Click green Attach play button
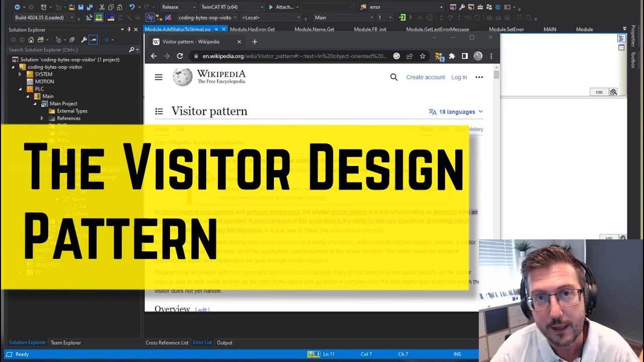644x362 pixels. point(271,7)
